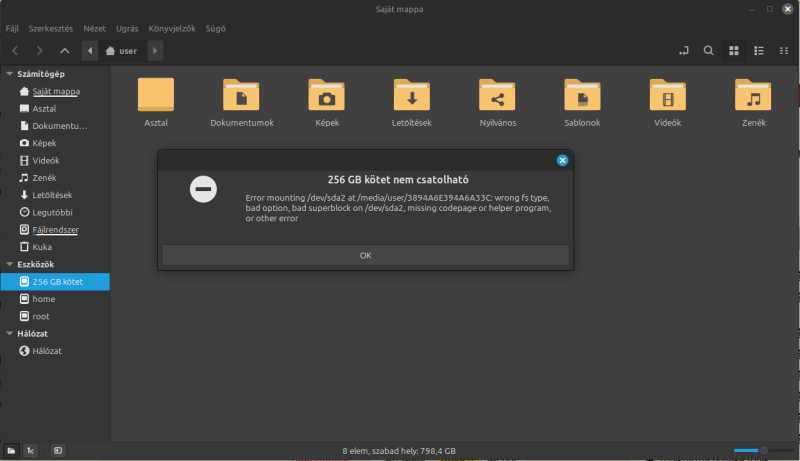Click the path bar left scroll arrow
This screenshot has width=800, height=461.
click(x=90, y=50)
